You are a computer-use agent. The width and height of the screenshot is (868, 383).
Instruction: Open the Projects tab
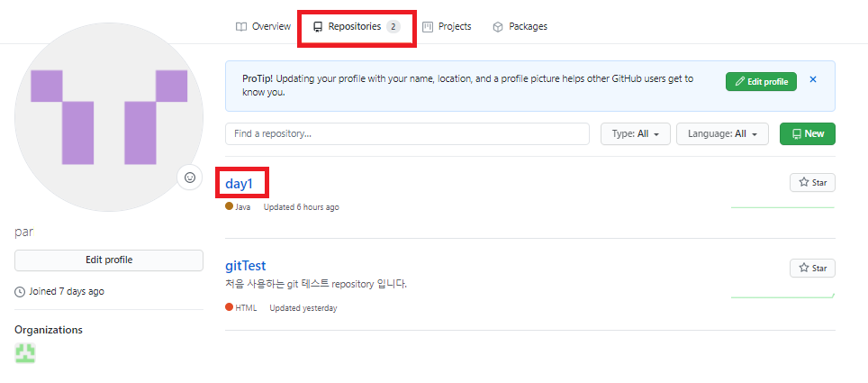447,26
